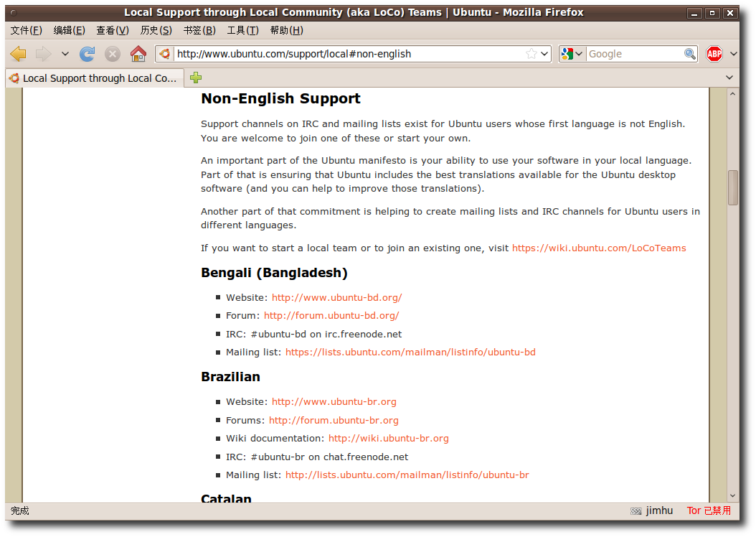
Task: Open the 编辑(E) menu
Action: click(x=70, y=30)
